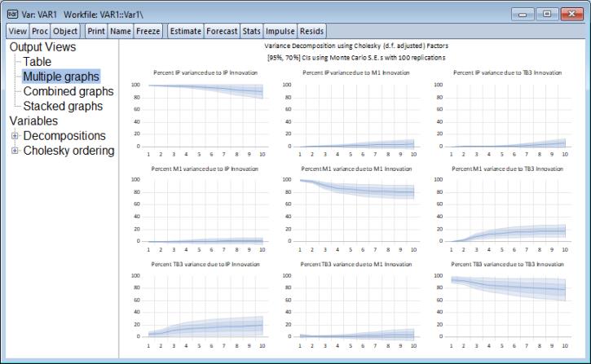Choose Stacked graphs view

pos(63,106)
